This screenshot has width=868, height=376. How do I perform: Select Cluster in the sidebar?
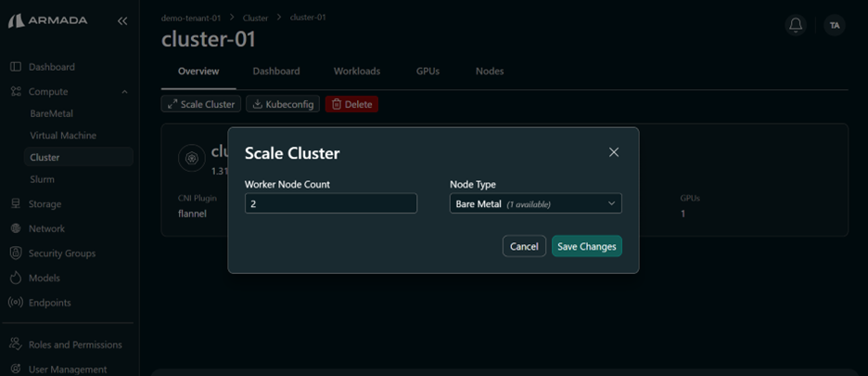pyautogui.click(x=79, y=157)
